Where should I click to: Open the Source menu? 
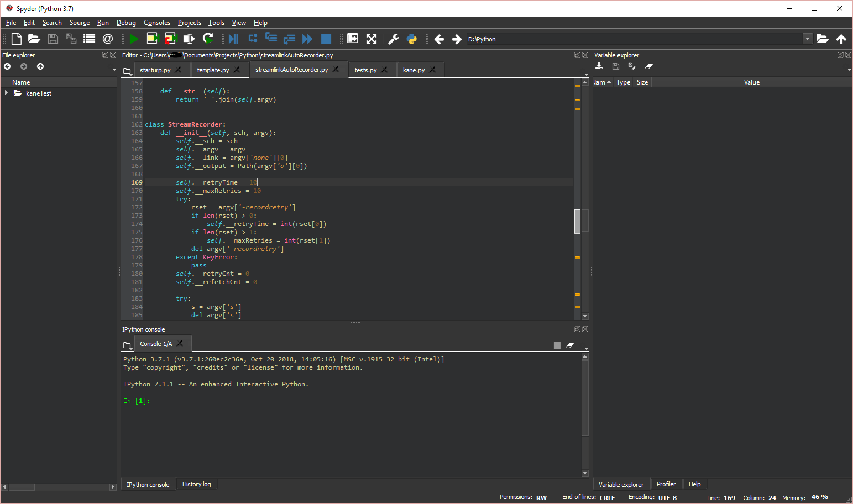[80, 23]
